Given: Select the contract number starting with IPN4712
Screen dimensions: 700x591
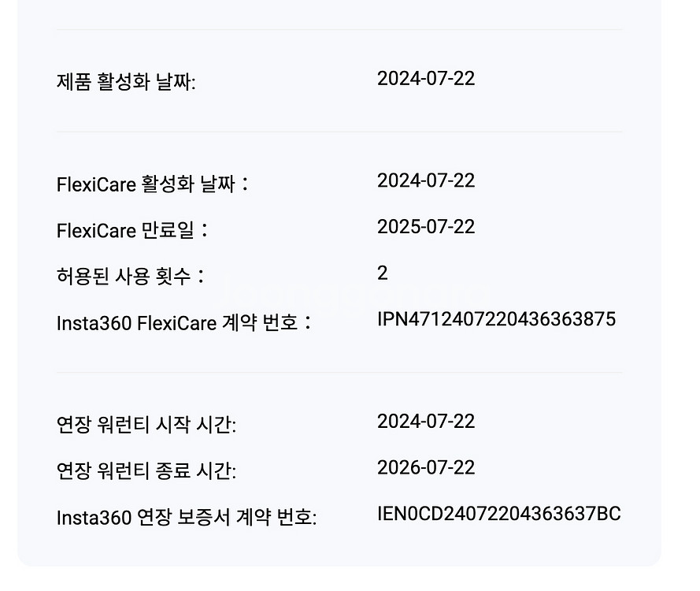Looking at the screenshot, I should 496,319.
